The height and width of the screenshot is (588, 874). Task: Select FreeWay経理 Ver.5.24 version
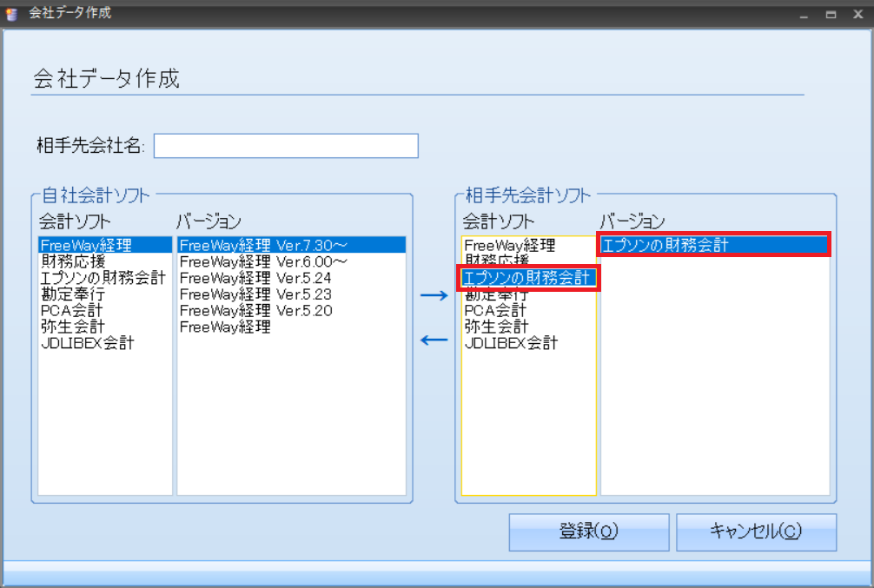point(255,278)
